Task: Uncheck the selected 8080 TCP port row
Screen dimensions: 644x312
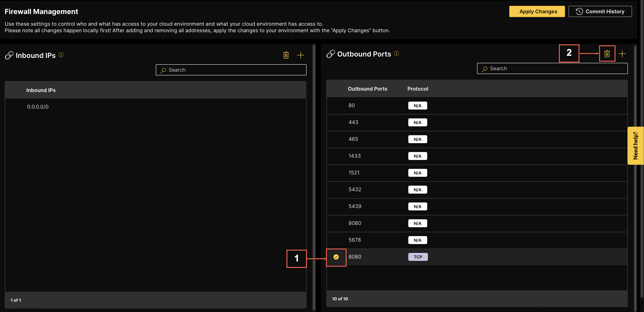Action: point(336,257)
